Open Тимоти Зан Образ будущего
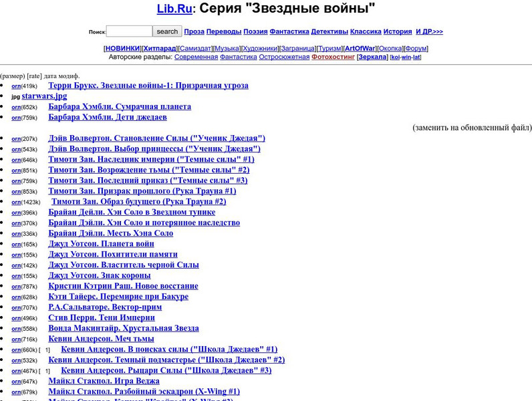Screen dimensions: 532x401 click(139, 202)
